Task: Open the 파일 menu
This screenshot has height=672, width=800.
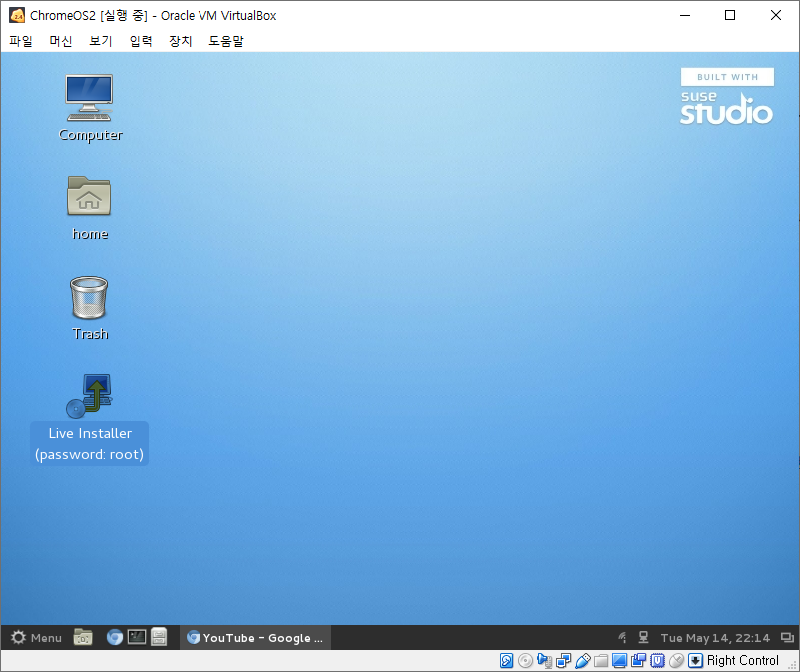Action: [x=21, y=41]
